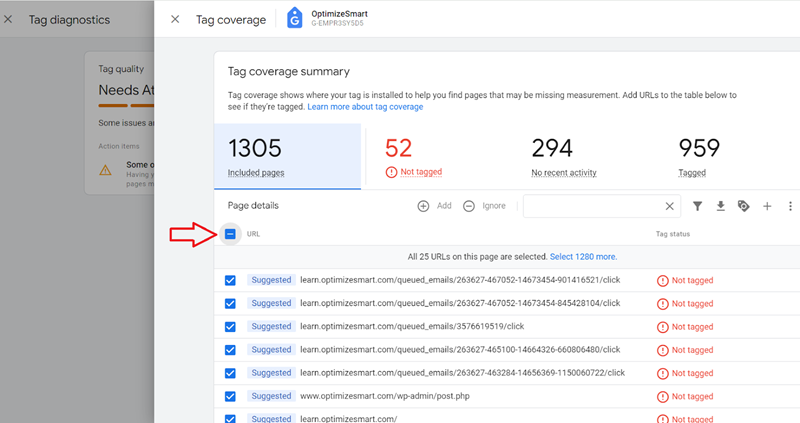
Task: Toggle the select-all URL header checkbox
Action: click(x=230, y=234)
